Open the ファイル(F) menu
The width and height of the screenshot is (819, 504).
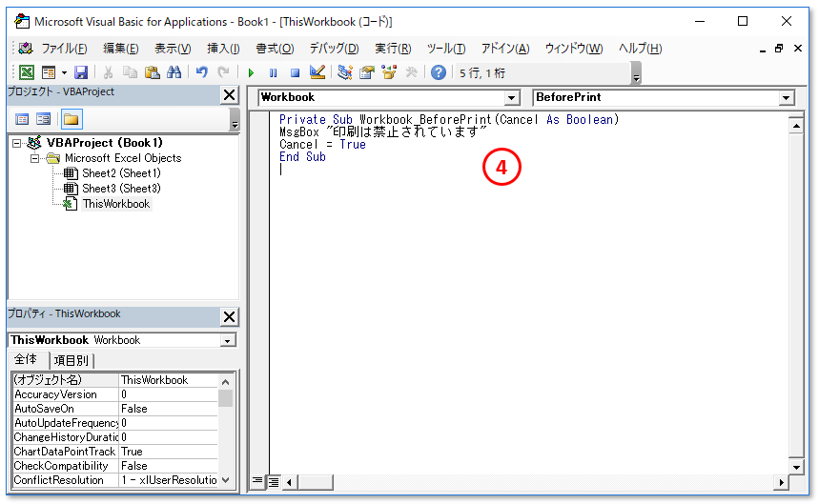point(64,49)
